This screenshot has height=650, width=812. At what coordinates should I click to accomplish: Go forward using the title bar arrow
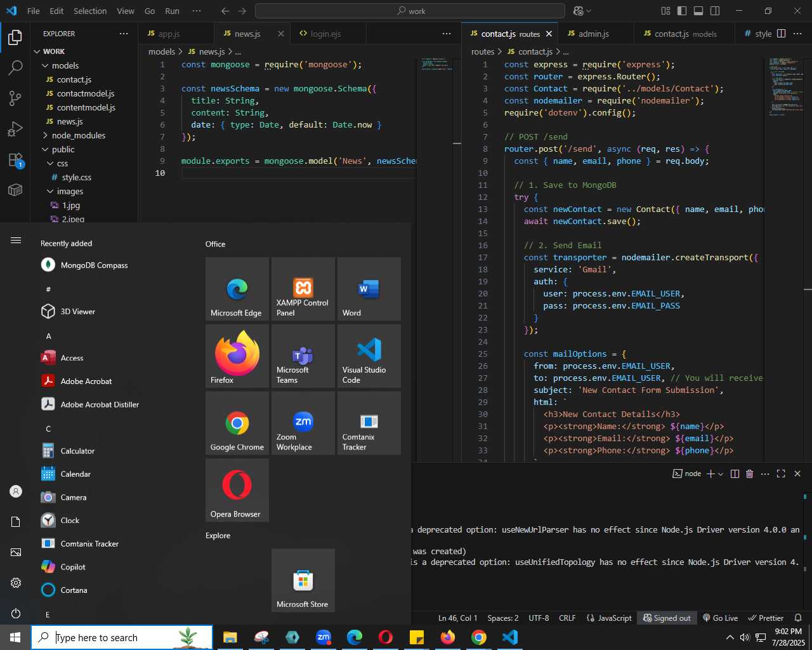click(x=242, y=11)
